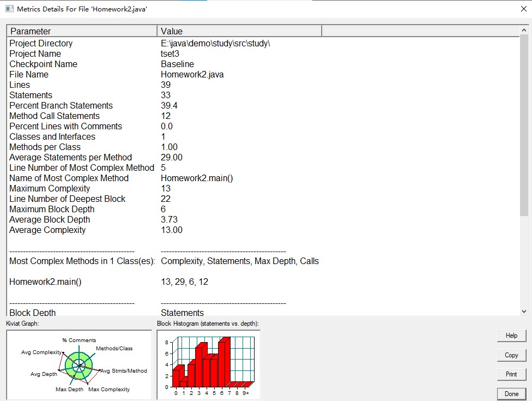The image size is (532, 401).
Task: Click the value '13, 29, 6, 12'
Action: [185, 282]
